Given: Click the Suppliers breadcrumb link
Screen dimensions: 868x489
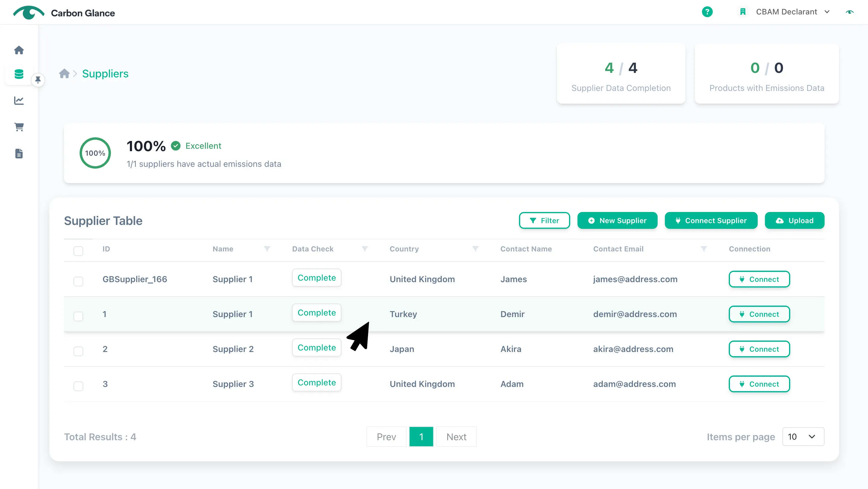Looking at the screenshot, I should 105,73.
